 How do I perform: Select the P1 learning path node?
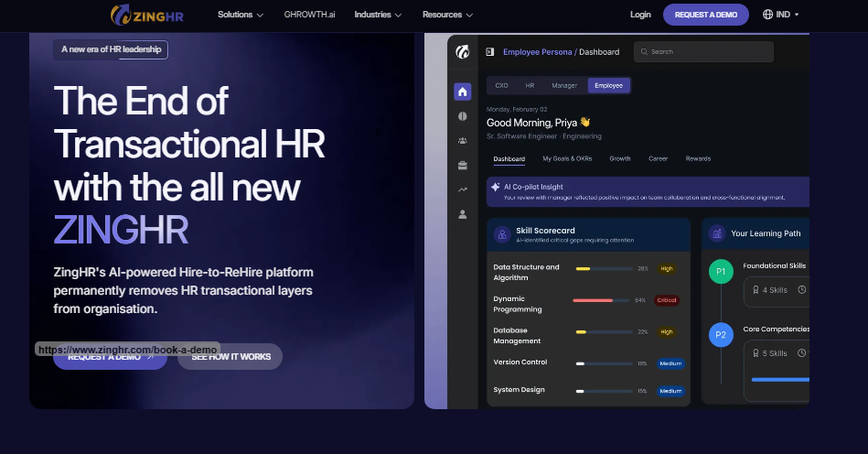pyautogui.click(x=721, y=271)
